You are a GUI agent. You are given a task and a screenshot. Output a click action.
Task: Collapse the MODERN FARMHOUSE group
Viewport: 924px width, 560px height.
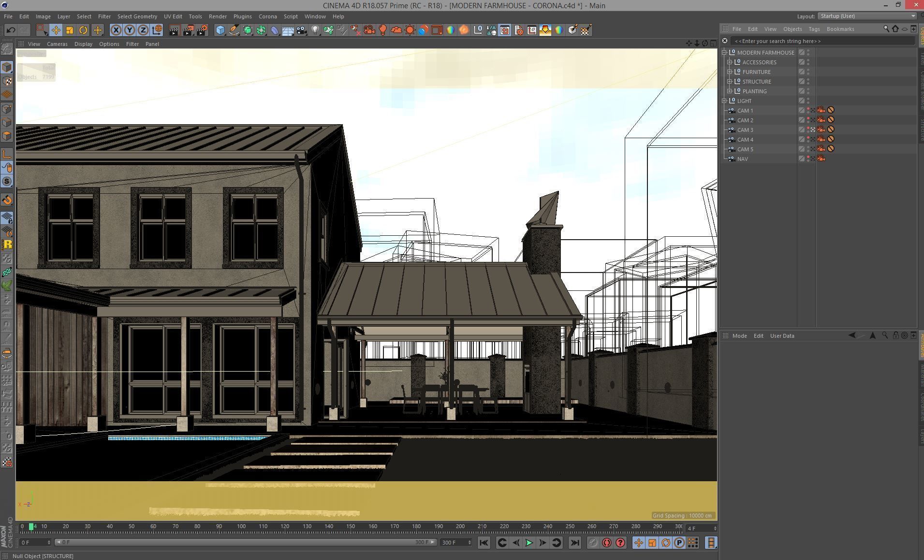(x=724, y=52)
